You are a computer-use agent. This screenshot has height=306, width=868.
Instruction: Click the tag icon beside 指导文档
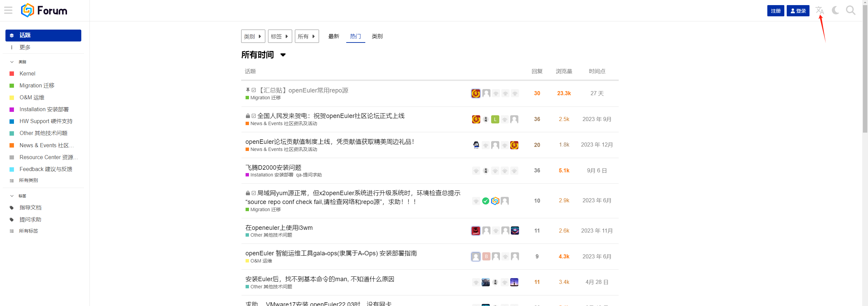(12, 208)
